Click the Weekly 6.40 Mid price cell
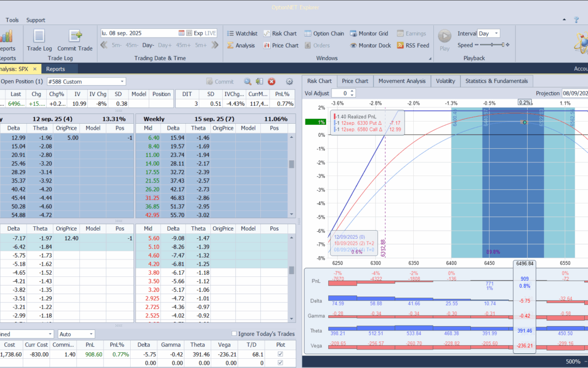This screenshot has width=588, height=368. click(x=148, y=137)
